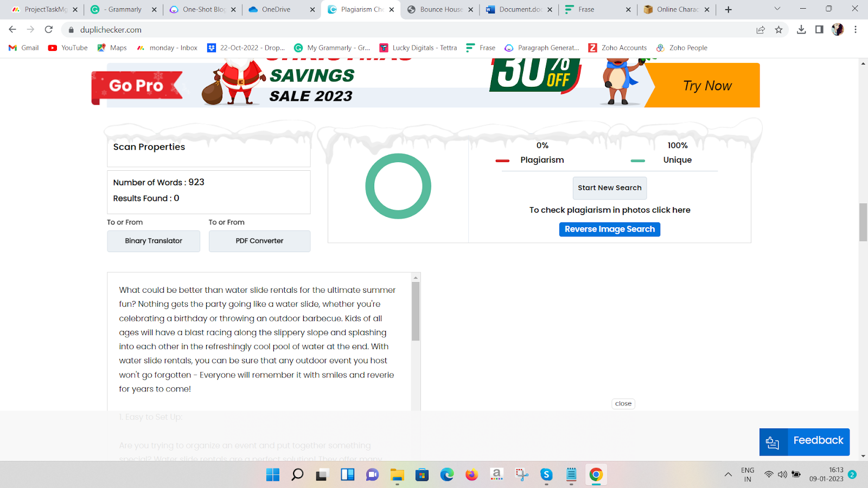Open Firefox from the taskbar

click(471, 475)
